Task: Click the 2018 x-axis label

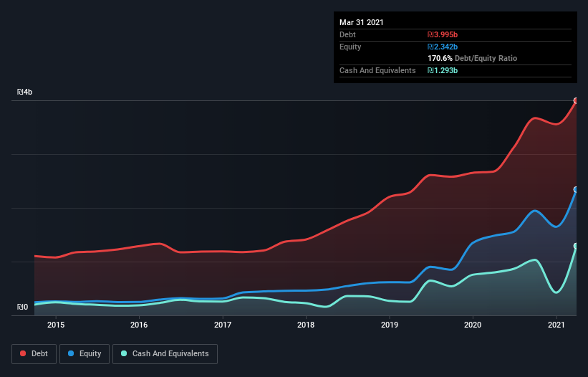Action: (x=306, y=325)
